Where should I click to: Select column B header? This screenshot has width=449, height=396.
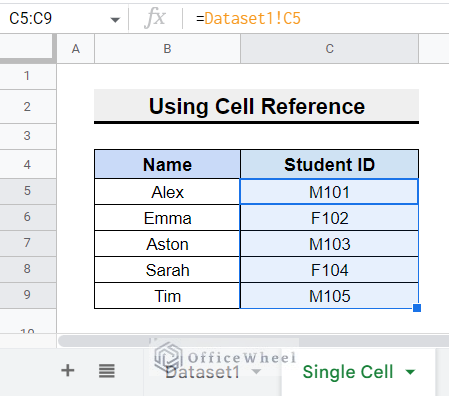click(x=167, y=49)
